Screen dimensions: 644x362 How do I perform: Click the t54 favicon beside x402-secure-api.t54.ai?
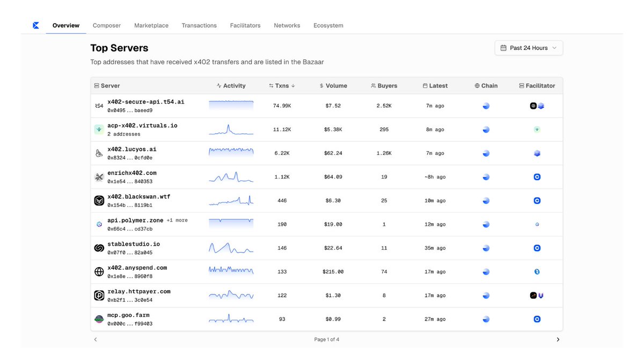click(x=99, y=106)
